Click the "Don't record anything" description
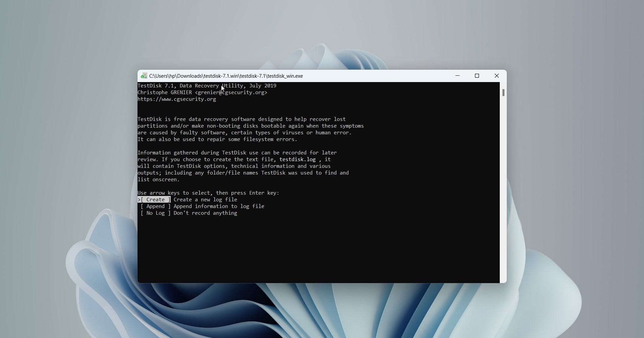This screenshot has height=338, width=644. [205, 213]
